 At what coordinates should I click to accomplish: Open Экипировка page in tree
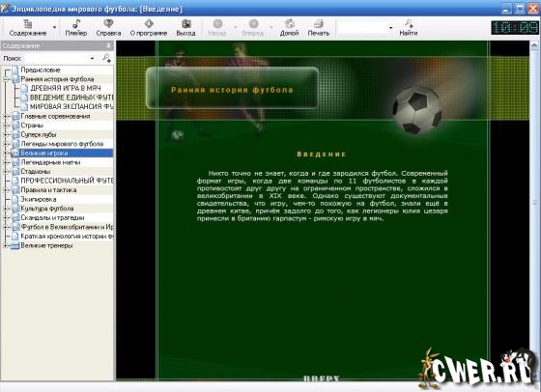point(39,199)
